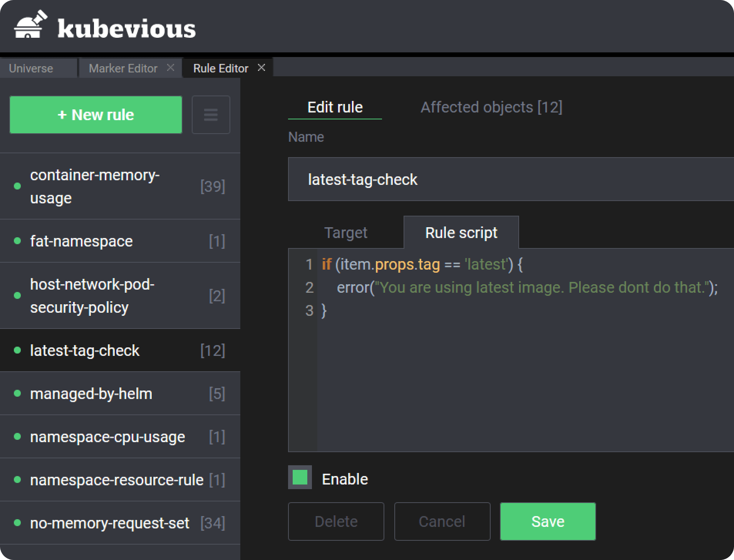The height and width of the screenshot is (560, 734).
Task: Click green status dot of managed-by-helm
Action: click(x=17, y=393)
